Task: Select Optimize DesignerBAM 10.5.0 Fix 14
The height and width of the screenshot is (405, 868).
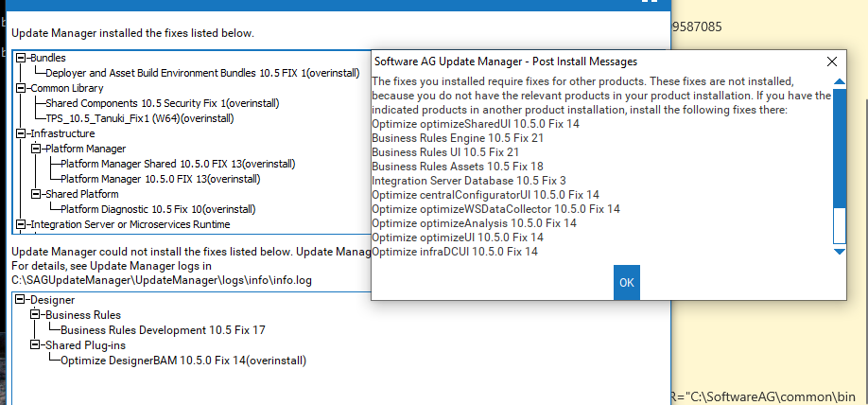Action: click(x=183, y=361)
